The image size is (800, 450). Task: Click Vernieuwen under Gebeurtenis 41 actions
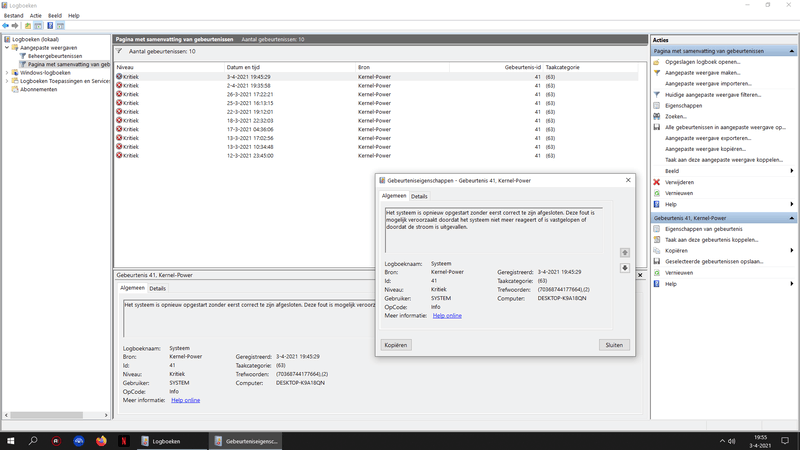click(679, 272)
